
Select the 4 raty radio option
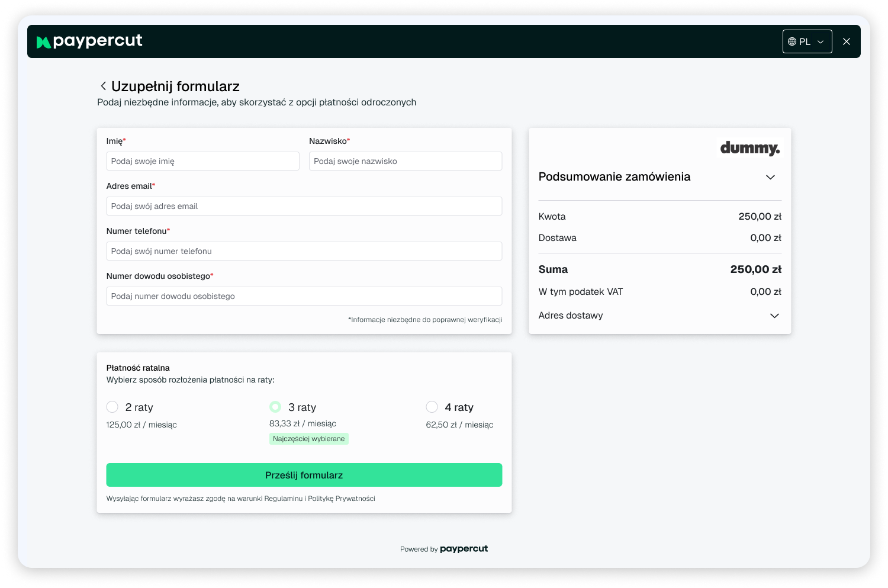(x=432, y=407)
